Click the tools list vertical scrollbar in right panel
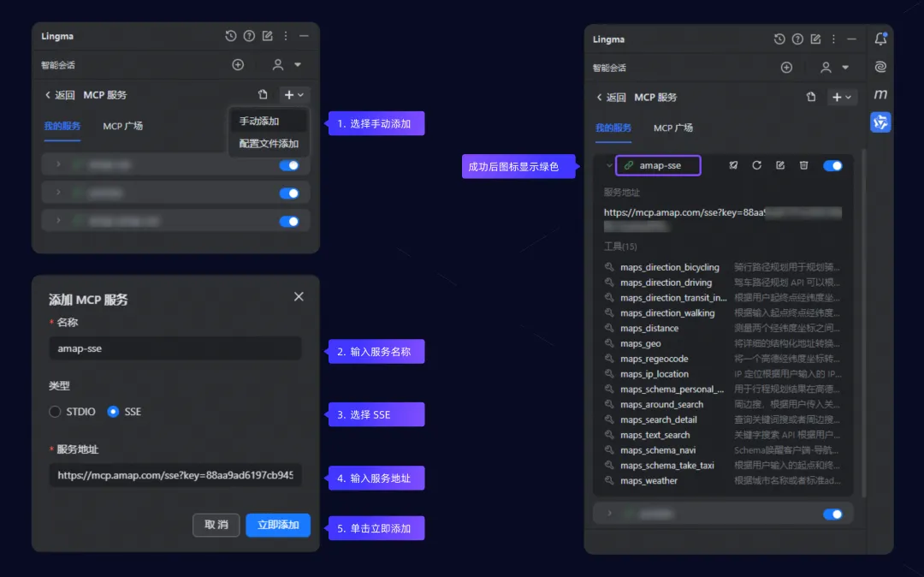The width and height of the screenshot is (924, 577). [863, 323]
